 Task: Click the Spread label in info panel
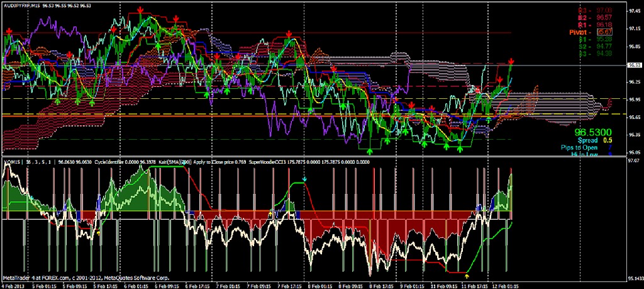pos(587,141)
